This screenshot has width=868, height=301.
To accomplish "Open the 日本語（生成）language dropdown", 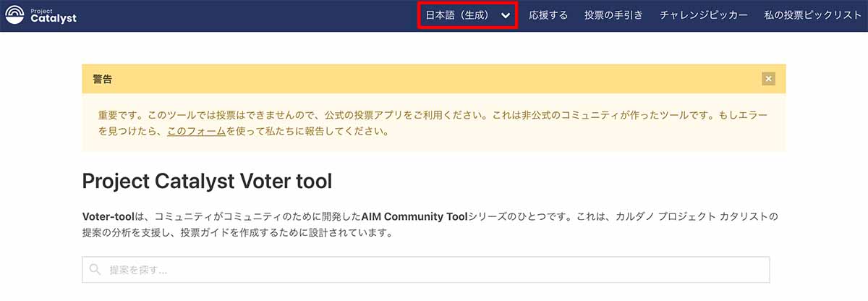I will (x=467, y=15).
